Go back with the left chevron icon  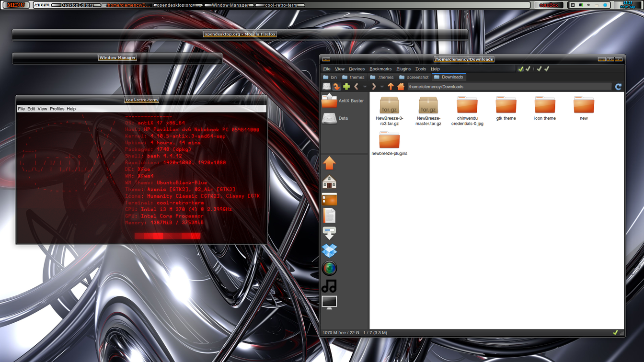(x=356, y=87)
